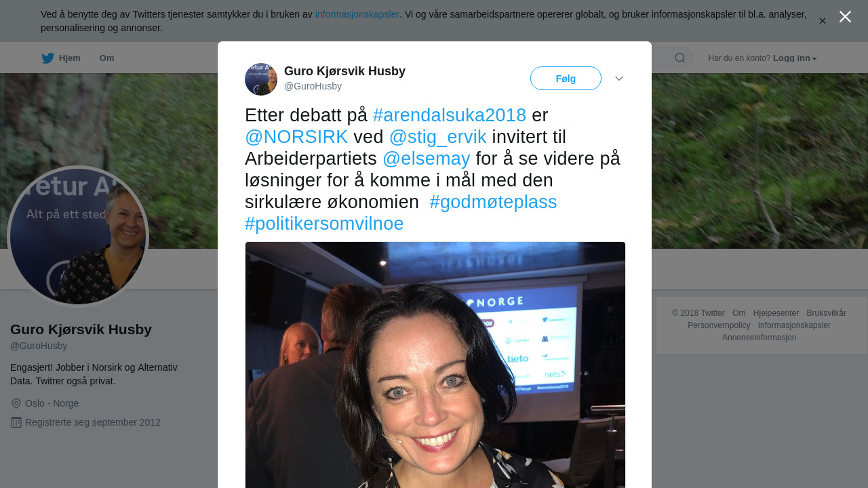Click the small avatar in tweet header
The image size is (868, 488).
pyautogui.click(x=261, y=79)
